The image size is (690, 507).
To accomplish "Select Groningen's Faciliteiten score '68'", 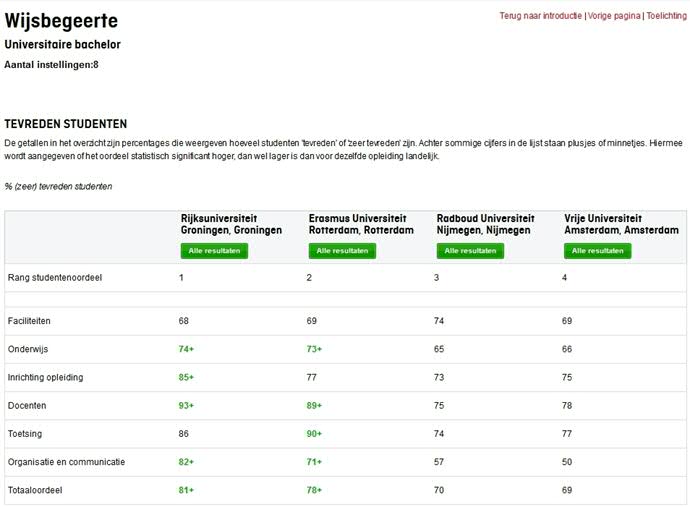I will point(184,321).
